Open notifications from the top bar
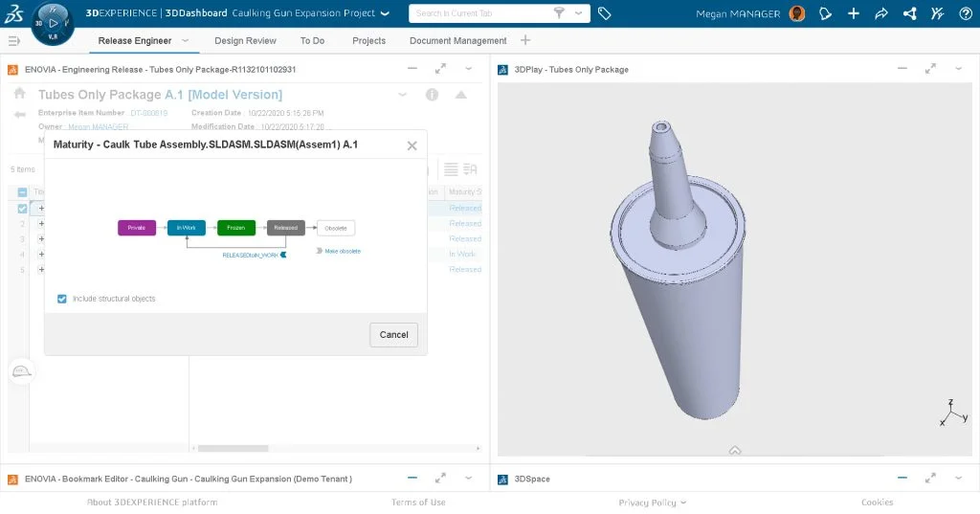 826,13
